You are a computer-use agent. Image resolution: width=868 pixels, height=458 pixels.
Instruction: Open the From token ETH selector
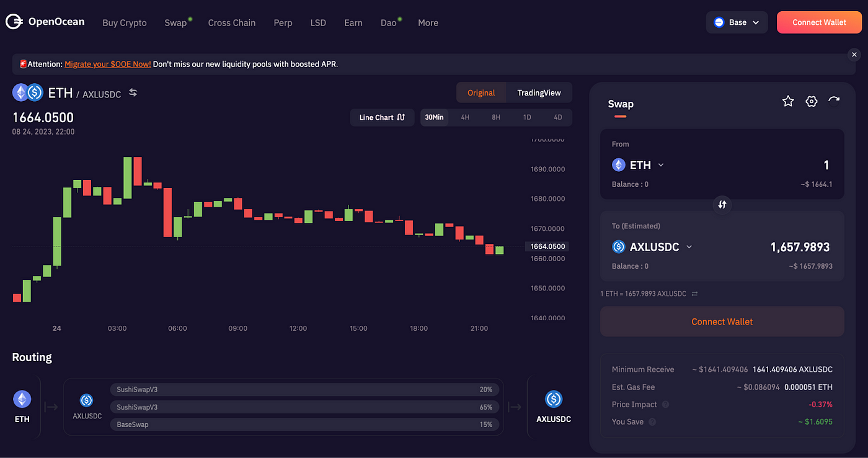[638, 164]
